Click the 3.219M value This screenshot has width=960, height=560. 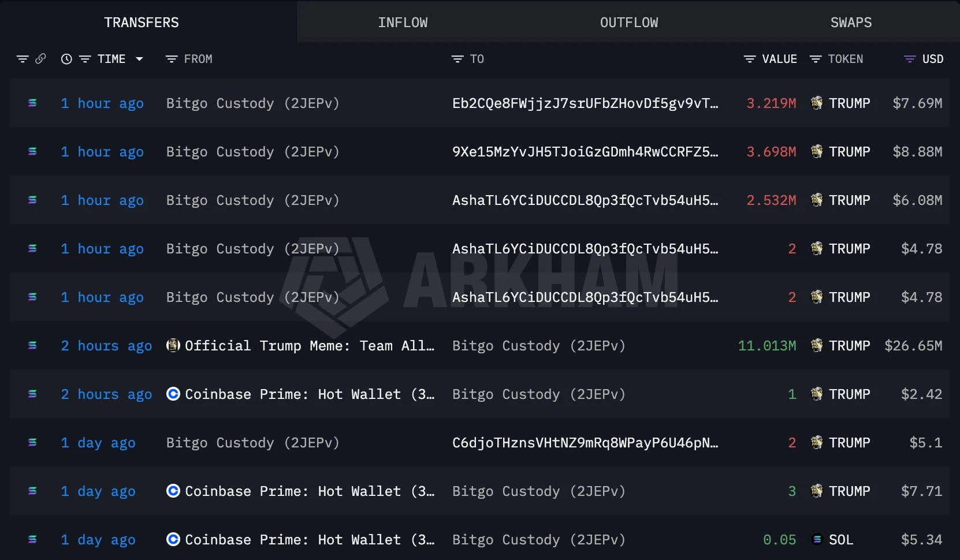click(771, 103)
